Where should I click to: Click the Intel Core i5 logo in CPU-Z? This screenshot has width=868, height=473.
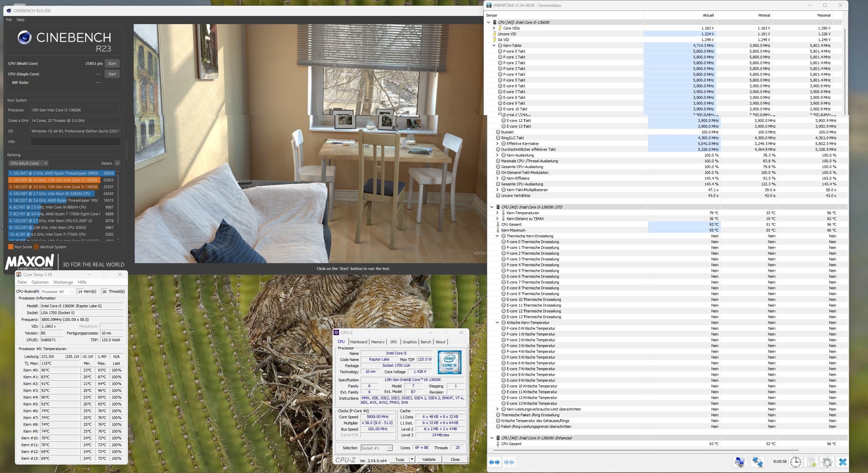[449, 362]
